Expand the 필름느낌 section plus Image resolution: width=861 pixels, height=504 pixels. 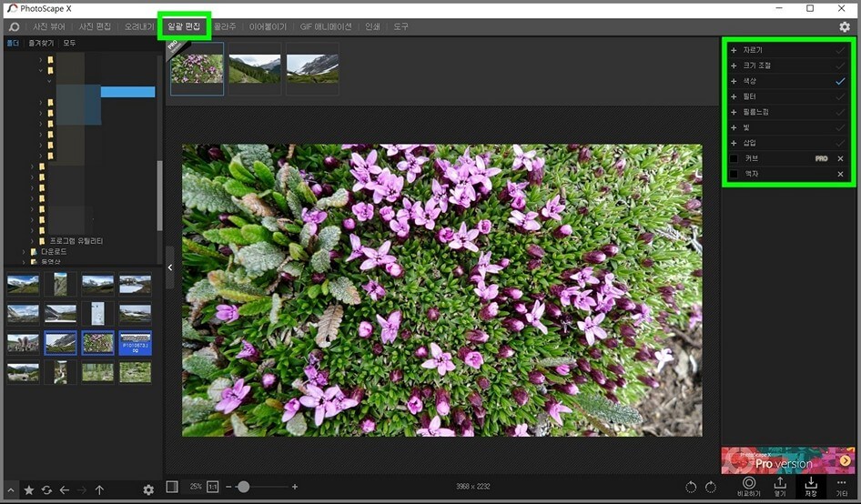point(734,112)
